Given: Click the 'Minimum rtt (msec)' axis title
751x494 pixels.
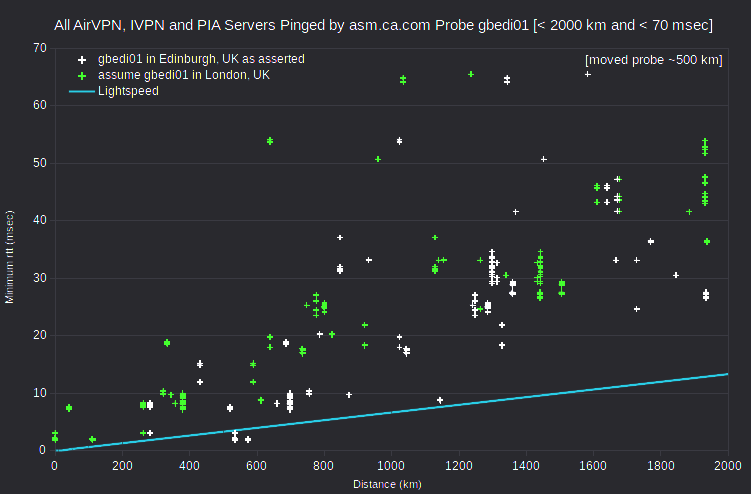Looking at the screenshot, I should pyautogui.click(x=9, y=257).
